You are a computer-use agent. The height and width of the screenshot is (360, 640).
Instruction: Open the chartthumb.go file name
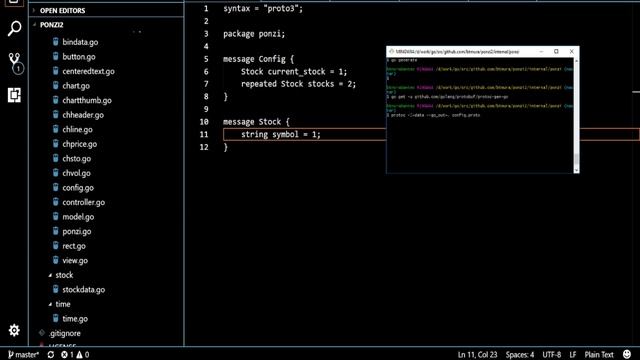[x=87, y=100]
